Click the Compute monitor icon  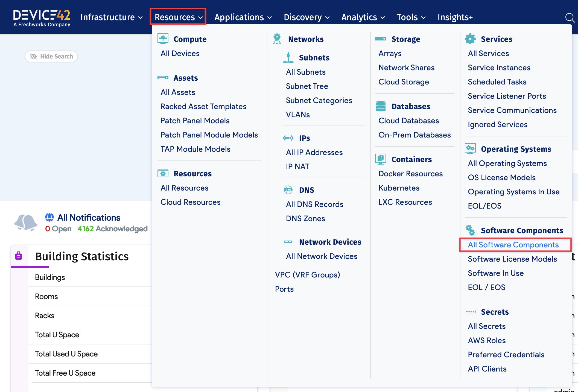point(163,39)
